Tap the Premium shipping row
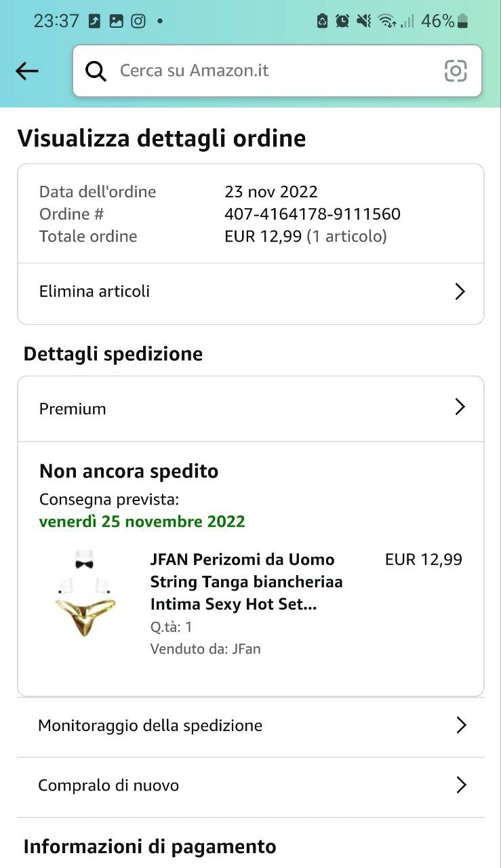This screenshot has height=868, width=501. [x=251, y=409]
